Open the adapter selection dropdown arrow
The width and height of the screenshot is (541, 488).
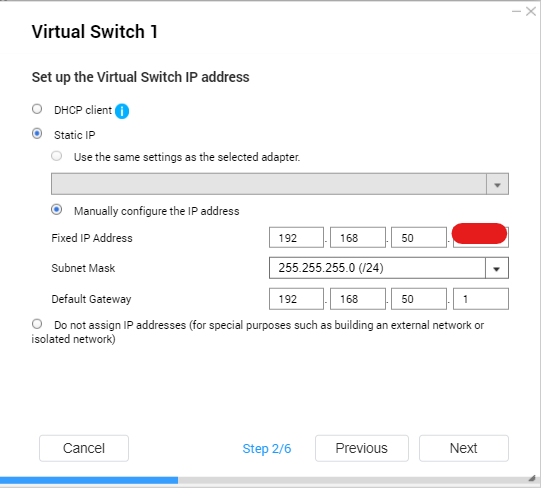click(x=497, y=184)
